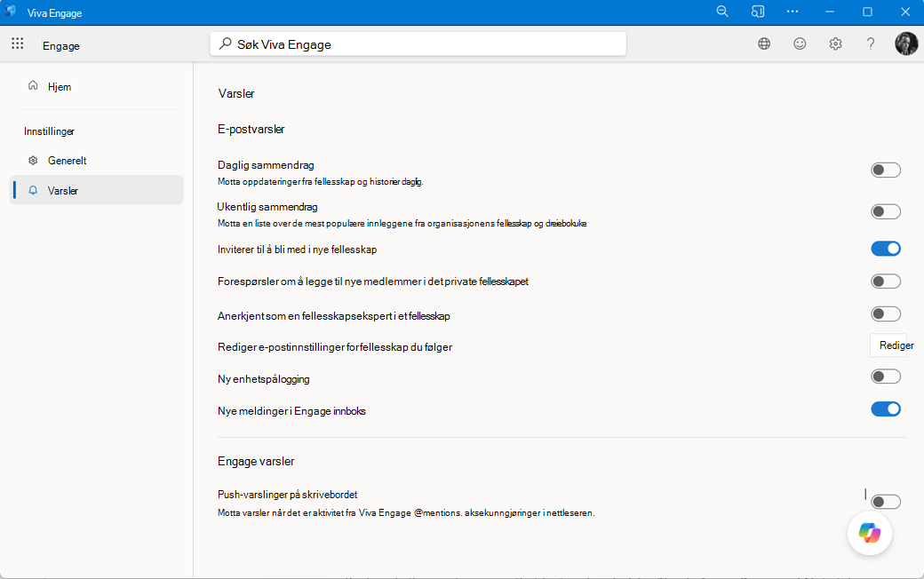The image size is (924, 579).
Task: Click Push-varslinger på skrivebordet label
Action: point(288,494)
